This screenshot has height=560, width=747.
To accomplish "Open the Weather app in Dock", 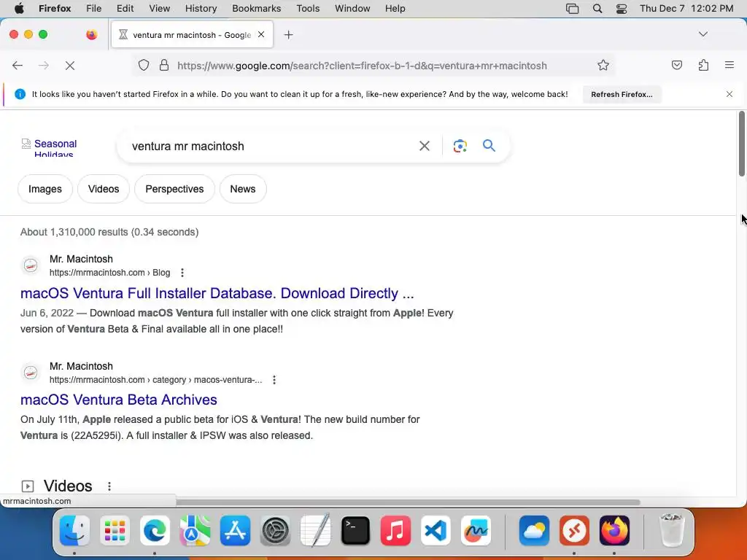I will pos(534,531).
